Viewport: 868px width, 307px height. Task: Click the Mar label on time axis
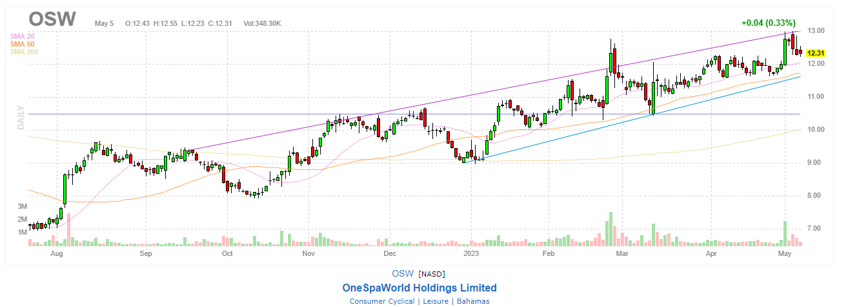[622, 255]
